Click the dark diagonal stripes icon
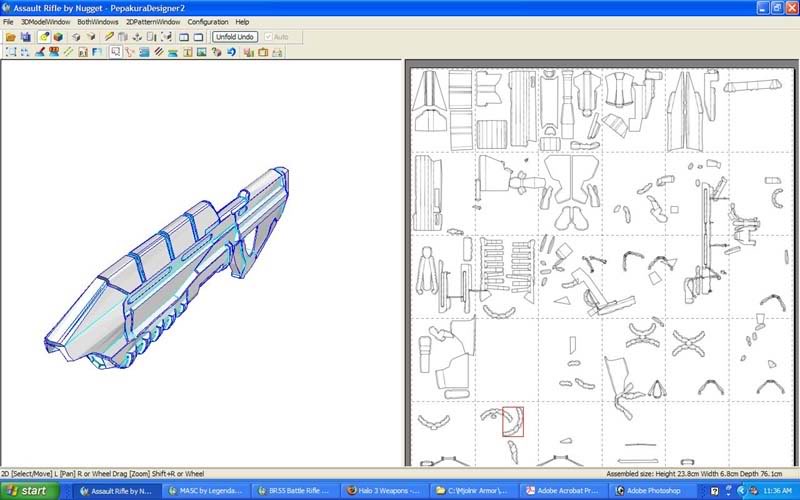800x500 pixels. point(159,52)
